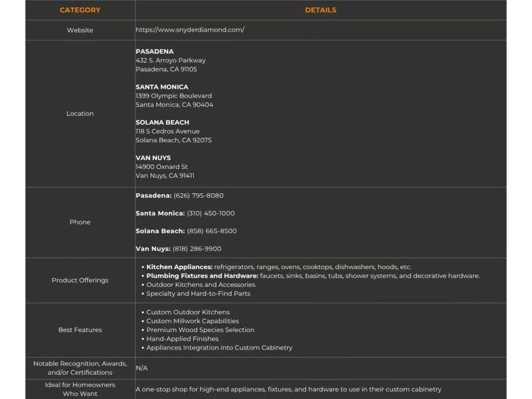
Task: Click the 432 S. Arroyo Parkway address
Action: pyautogui.click(x=170, y=60)
